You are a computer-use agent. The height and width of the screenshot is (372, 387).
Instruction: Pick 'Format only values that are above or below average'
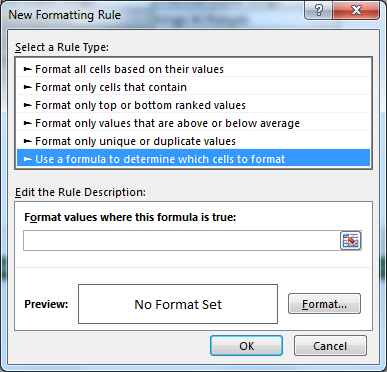[193, 123]
